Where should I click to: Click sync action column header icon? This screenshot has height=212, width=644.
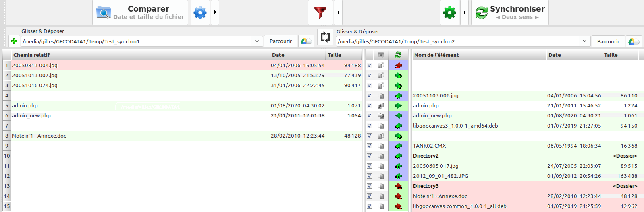398,55
